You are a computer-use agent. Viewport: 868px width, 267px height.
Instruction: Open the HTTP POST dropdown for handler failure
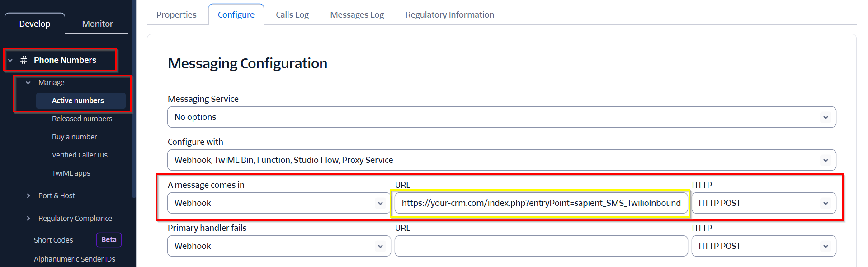pyautogui.click(x=764, y=246)
